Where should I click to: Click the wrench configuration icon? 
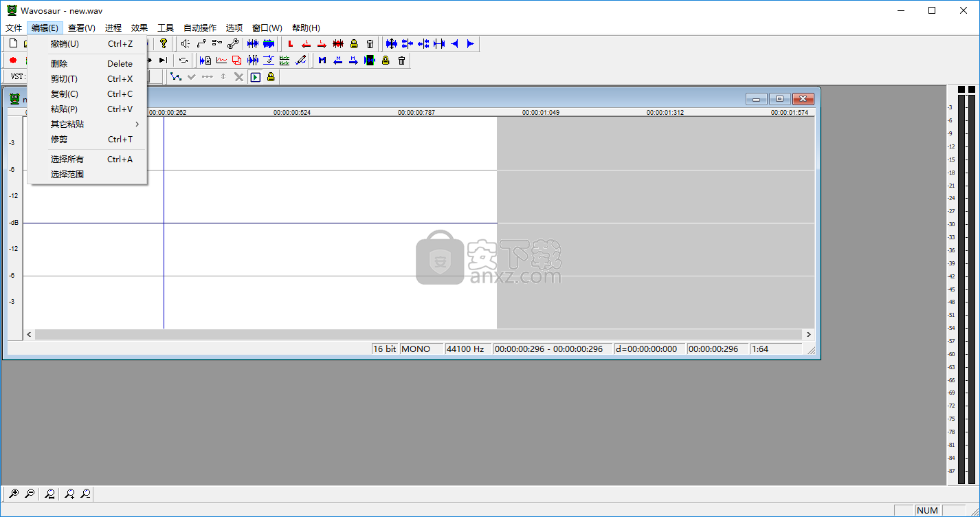click(x=232, y=43)
